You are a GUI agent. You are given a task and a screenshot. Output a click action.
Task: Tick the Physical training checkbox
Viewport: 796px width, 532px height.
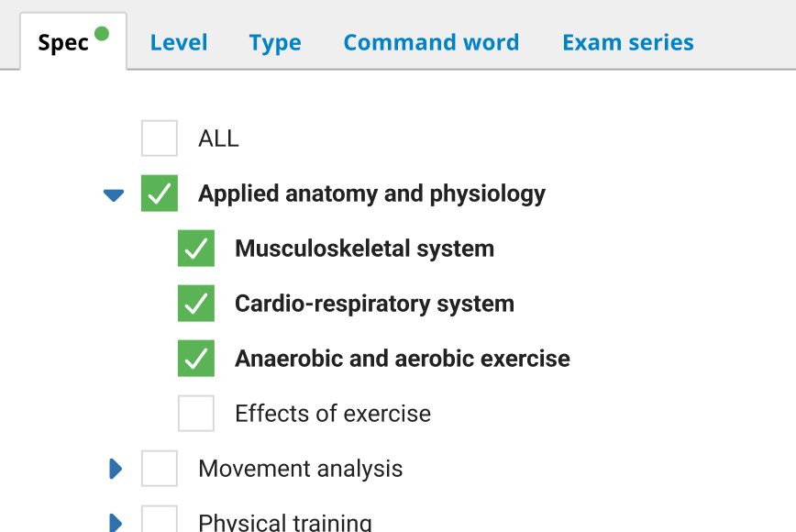[x=160, y=520]
